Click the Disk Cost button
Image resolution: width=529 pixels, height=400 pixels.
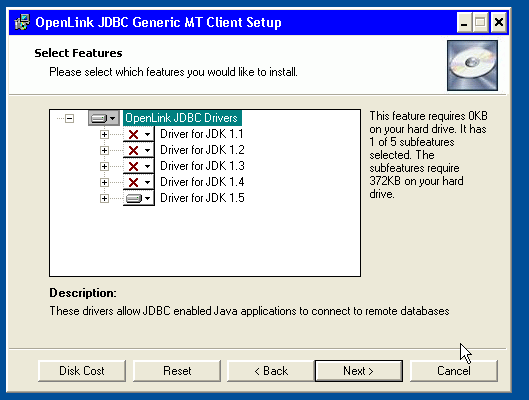coord(82,371)
